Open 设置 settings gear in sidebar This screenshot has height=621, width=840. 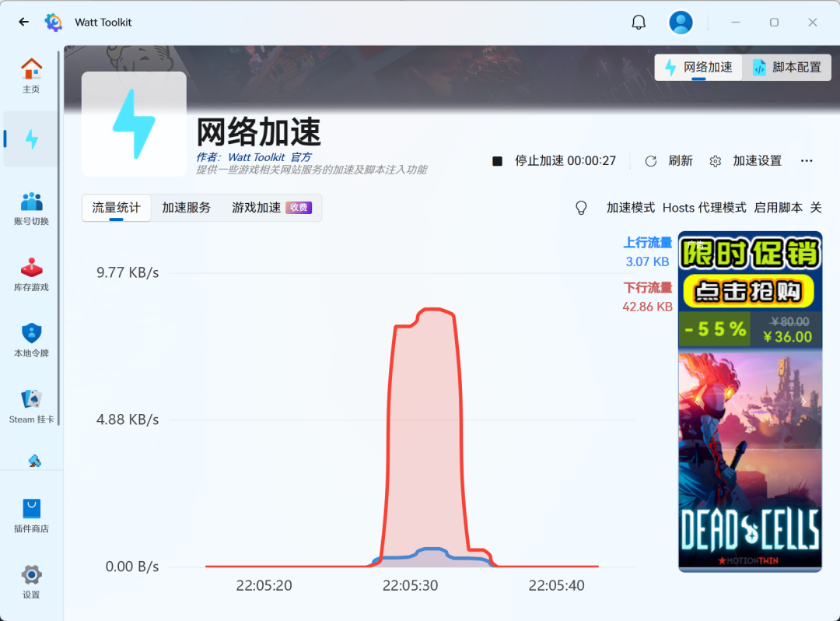click(x=31, y=581)
